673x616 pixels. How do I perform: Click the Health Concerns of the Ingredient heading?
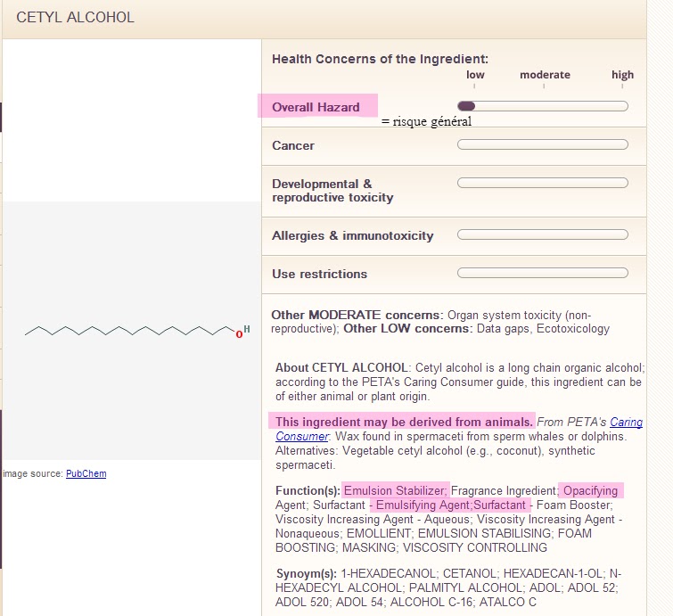coord(380,59)
